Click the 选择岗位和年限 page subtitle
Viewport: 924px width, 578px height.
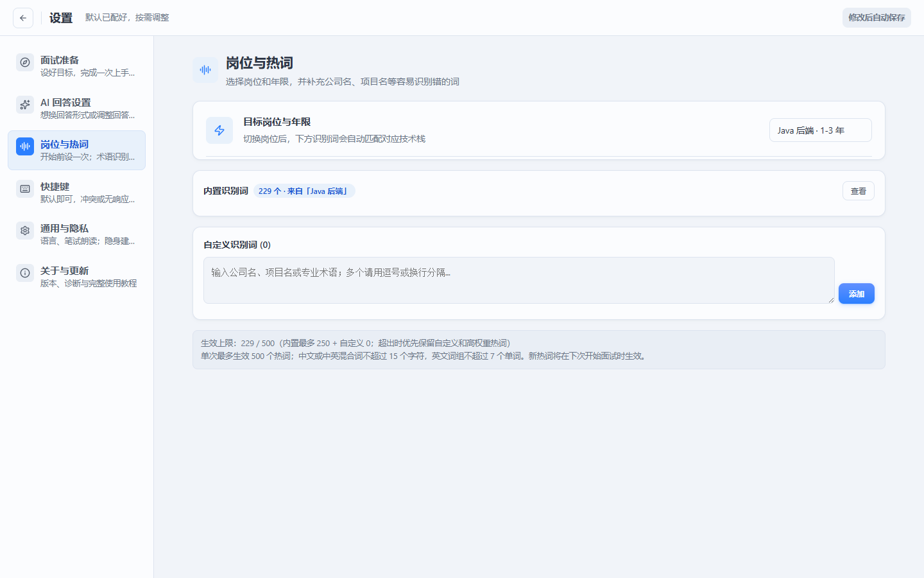[343, 82]
